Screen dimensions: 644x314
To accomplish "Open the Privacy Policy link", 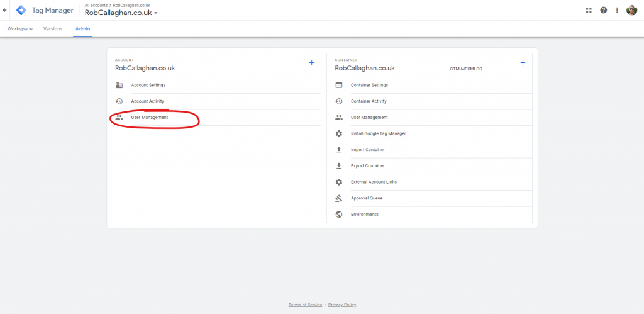I will (342, 305).
